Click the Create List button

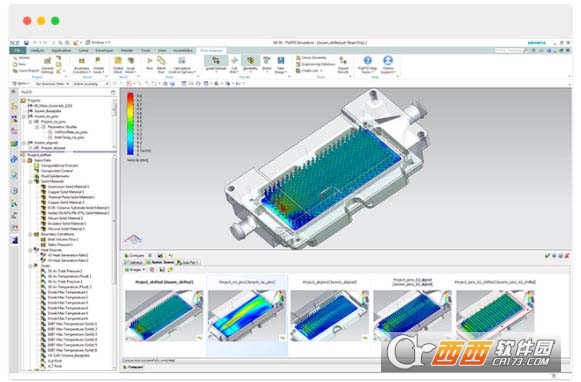[x=308, y=70]
